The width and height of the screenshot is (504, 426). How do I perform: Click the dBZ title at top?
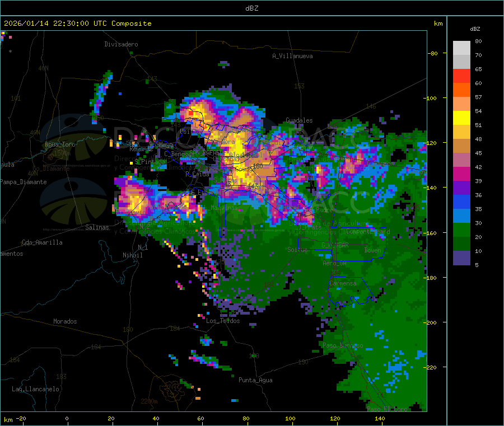click(x=251, y=8)
